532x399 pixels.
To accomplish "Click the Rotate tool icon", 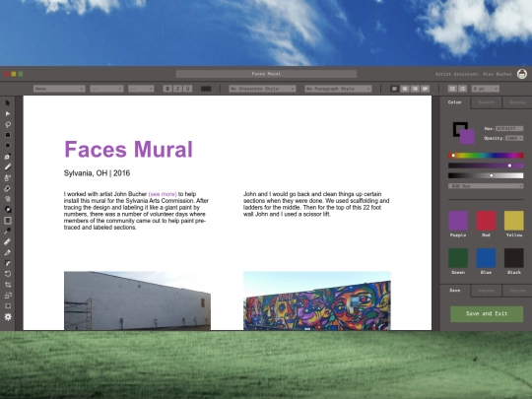I will coord(8,274).
